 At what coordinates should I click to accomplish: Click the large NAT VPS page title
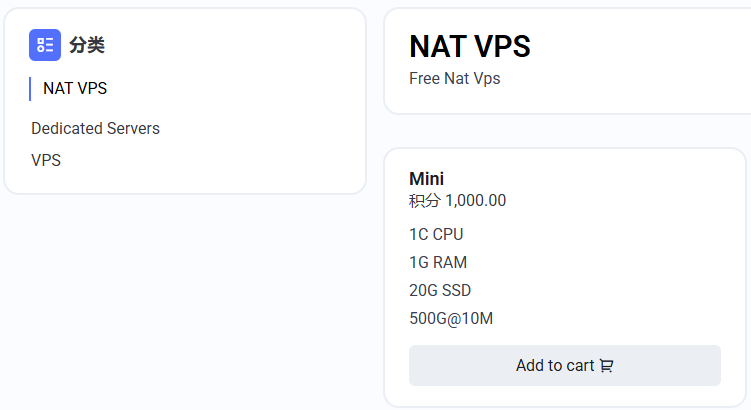[x=470, y=46]
